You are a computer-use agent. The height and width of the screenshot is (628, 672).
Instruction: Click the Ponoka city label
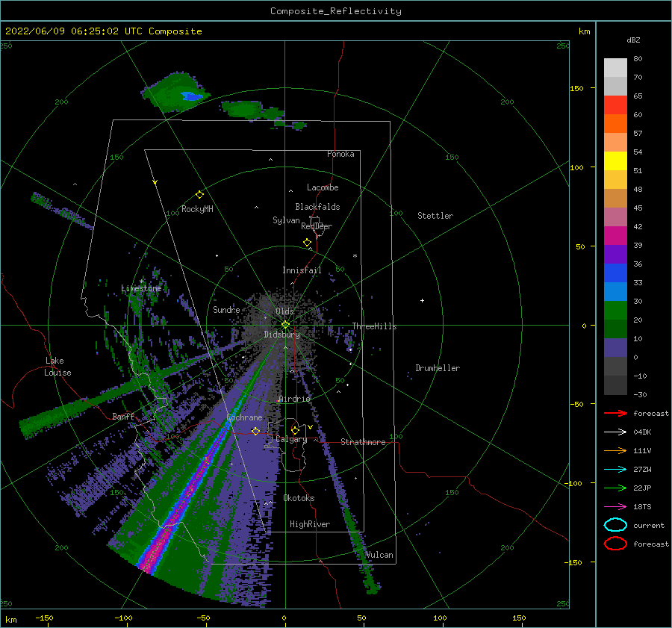(x=340, y=154)
